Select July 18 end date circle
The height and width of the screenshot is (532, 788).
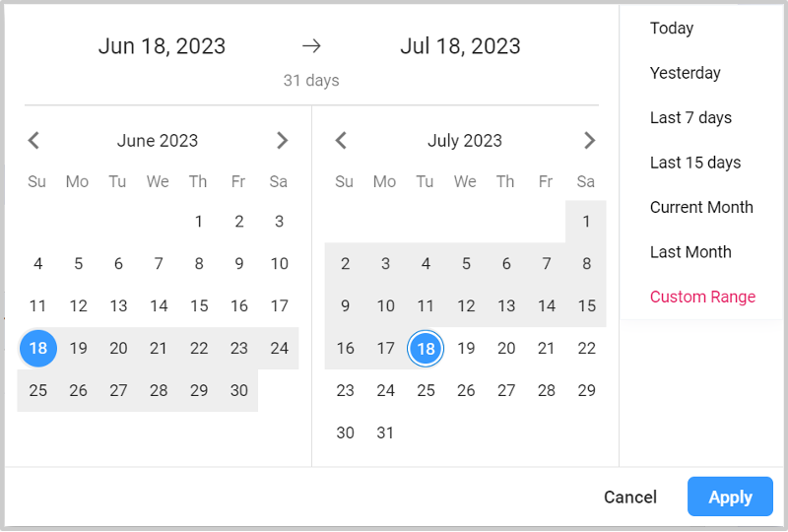[x=426, y=348]
